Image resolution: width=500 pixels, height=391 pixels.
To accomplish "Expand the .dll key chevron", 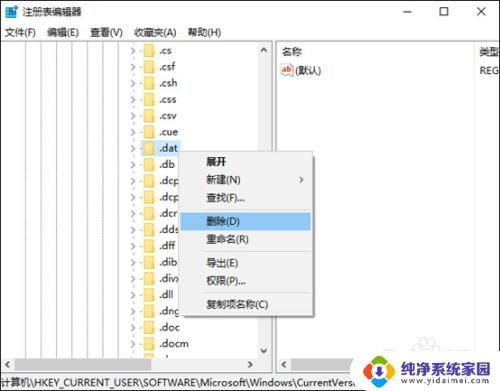I will pos(133,295).
